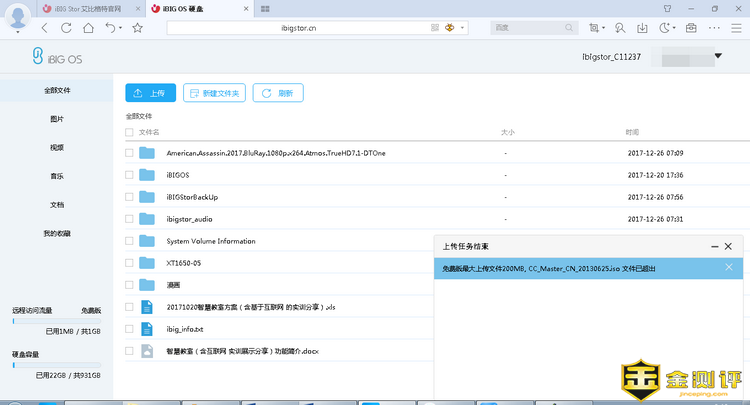The image size is (750, 405).
Task: Tick the select-all checkbox in header
Action: pos(129,132)
